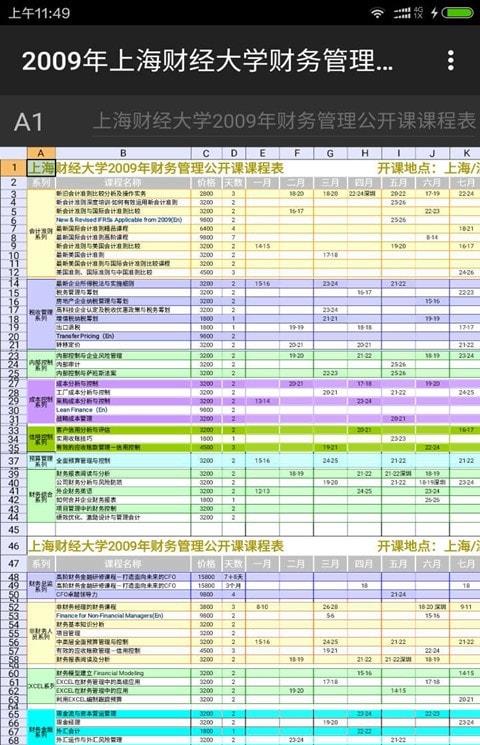Select row 46 header
This screenshot has height=745, width=480.
point(14,546)
